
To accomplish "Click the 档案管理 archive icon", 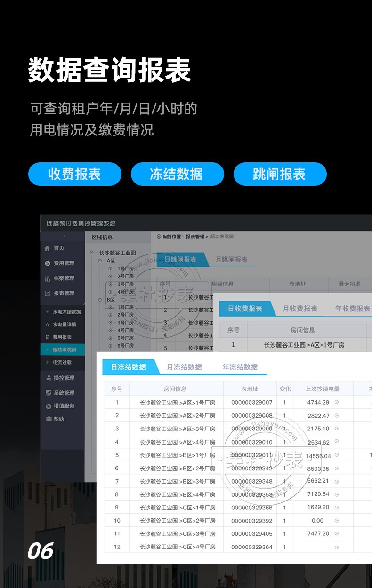I will (47, 278).
